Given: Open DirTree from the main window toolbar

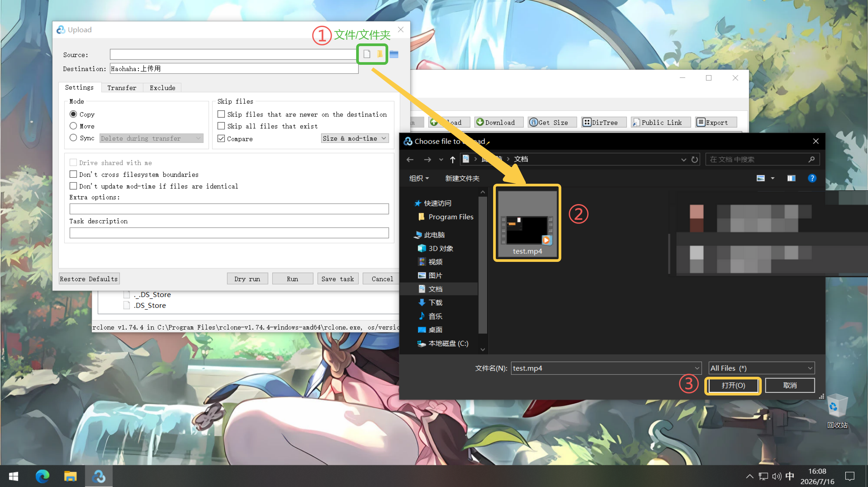Looking at the screenshot, I should pyautogui.click(x=603, y=122).
